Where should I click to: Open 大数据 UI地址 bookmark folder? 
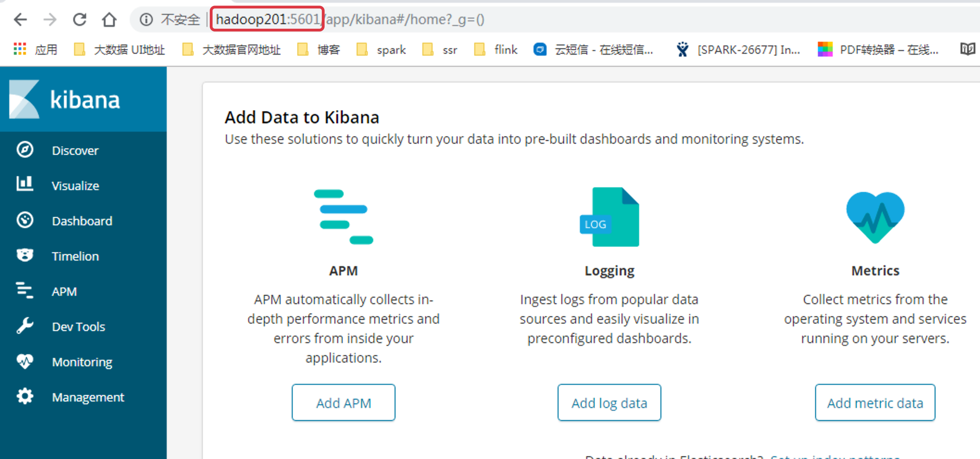pos(119,50)
